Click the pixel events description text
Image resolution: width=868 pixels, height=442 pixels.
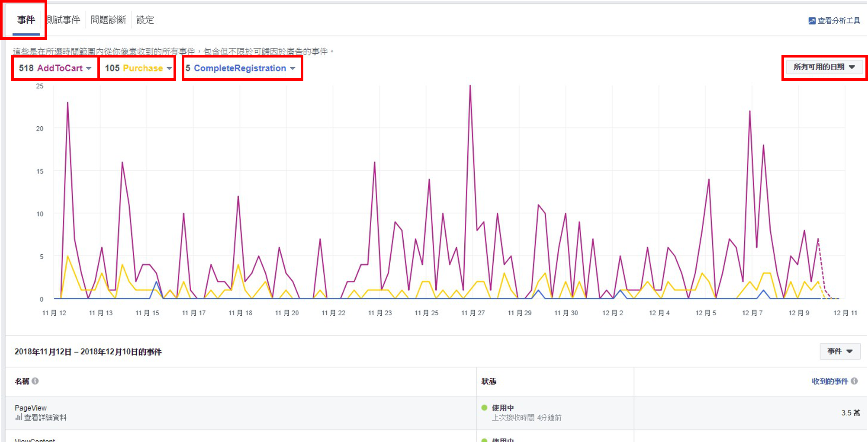point(173,51)
